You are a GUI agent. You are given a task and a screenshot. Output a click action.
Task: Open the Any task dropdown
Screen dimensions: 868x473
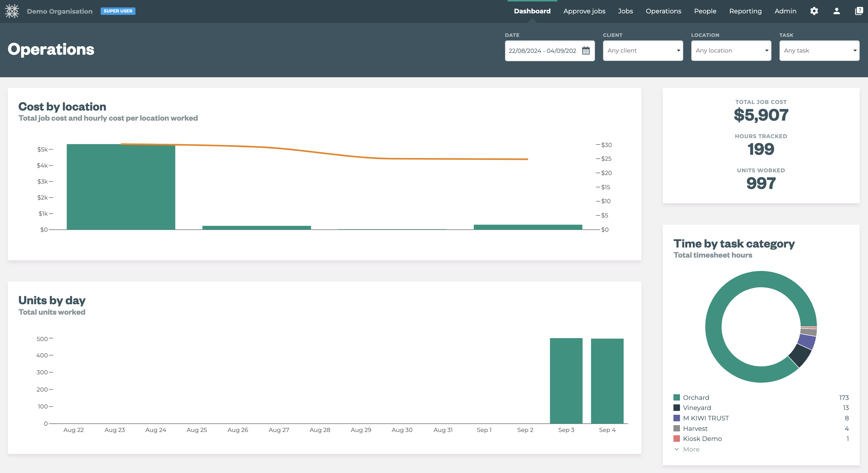pyautogui.click(x=819, y=51)
